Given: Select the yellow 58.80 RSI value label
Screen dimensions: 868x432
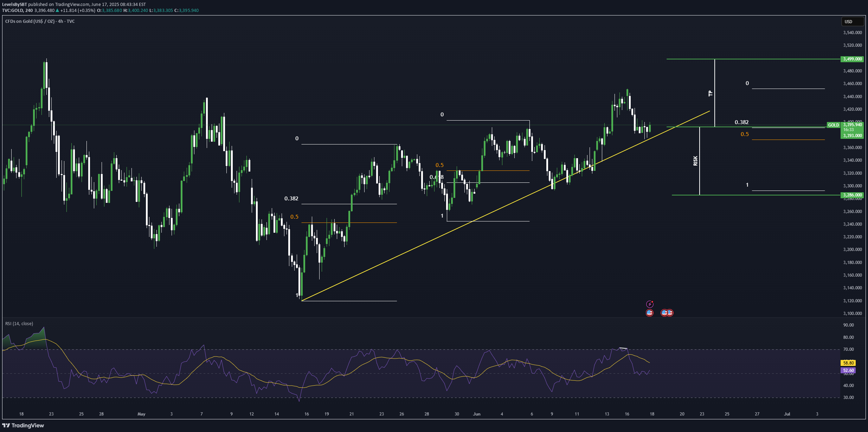Looking at the screenshot, I should pyautogui.click(x=848, y=363).
